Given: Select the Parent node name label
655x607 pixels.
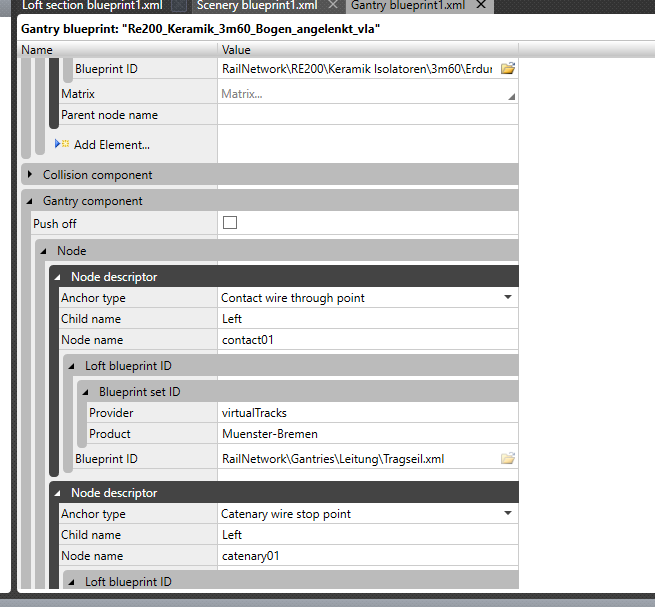Looking at the screenshot, I should (109, 115).
